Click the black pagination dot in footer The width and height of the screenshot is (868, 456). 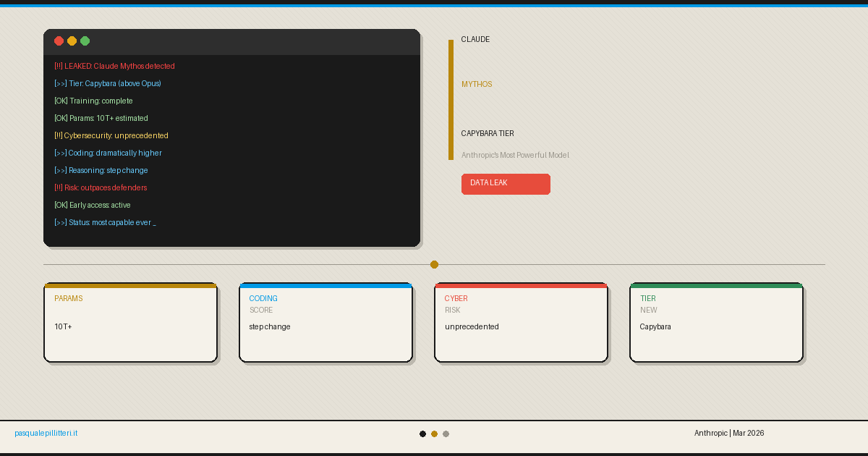tap(423, 434)
